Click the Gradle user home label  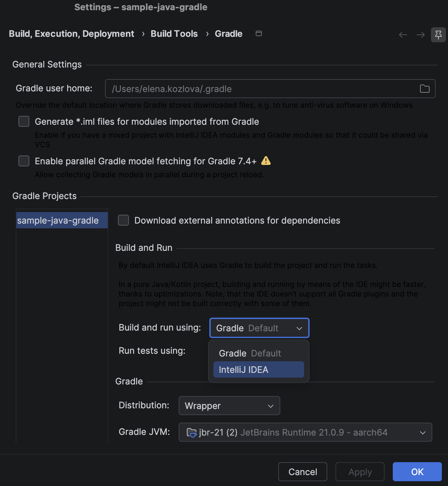(x=54, y=88)
